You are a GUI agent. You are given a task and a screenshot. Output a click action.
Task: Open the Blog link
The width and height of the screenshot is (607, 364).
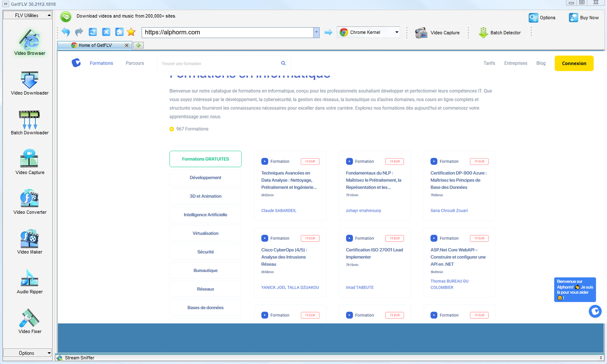(x=541, y=63)
